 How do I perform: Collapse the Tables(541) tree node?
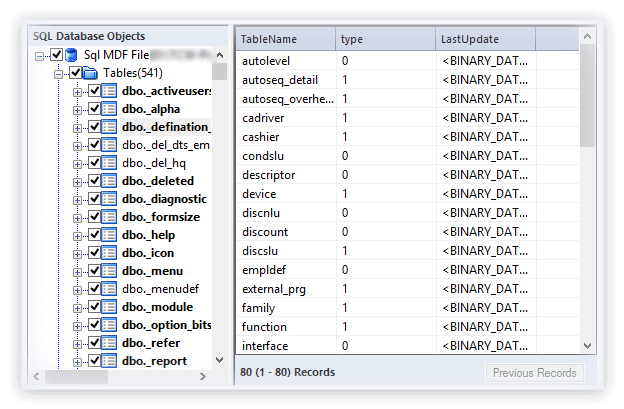(x=59, y=74)
